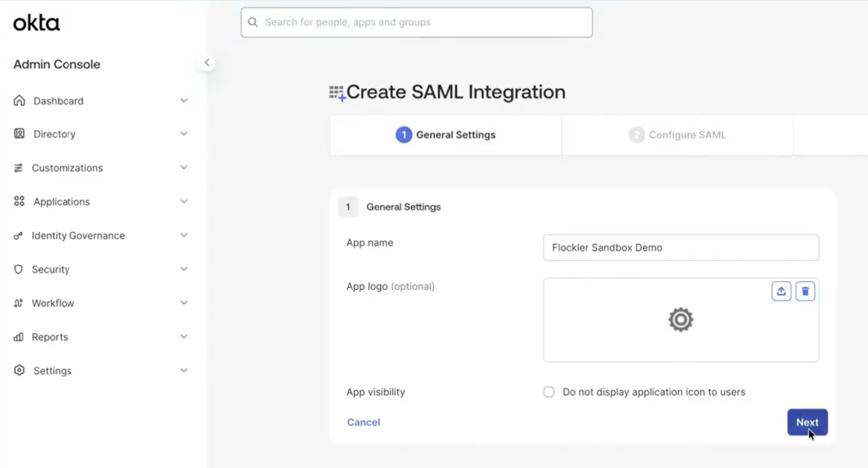Click the Reports chart icon
The image size is (868, 468).
pos(18,337)
